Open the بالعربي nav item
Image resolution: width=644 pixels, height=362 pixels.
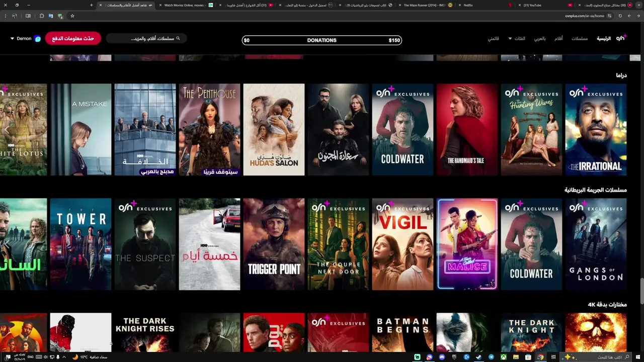540,39
